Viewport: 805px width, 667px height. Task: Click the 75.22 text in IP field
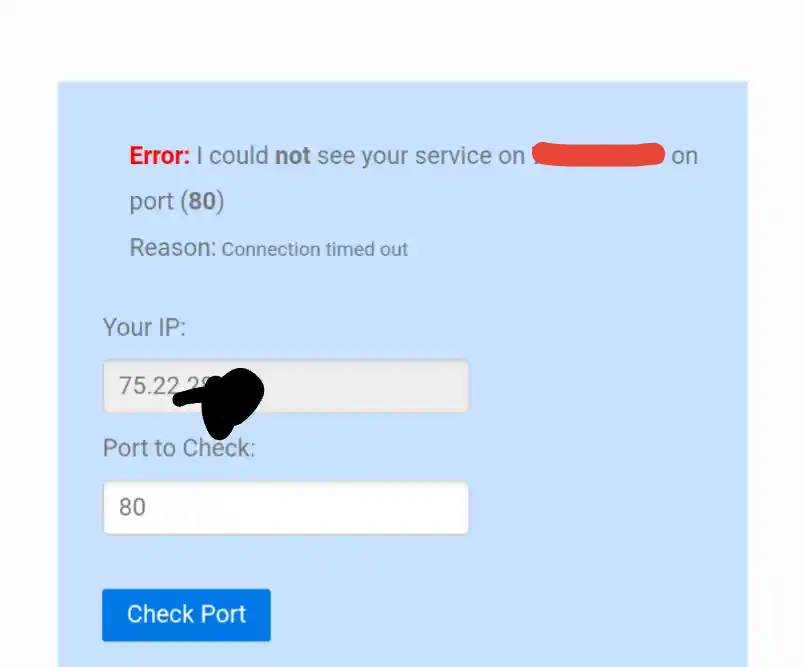point(147,386)
